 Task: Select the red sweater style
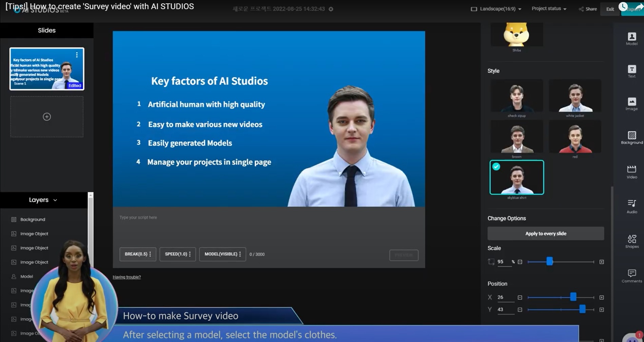coord(575,137)
